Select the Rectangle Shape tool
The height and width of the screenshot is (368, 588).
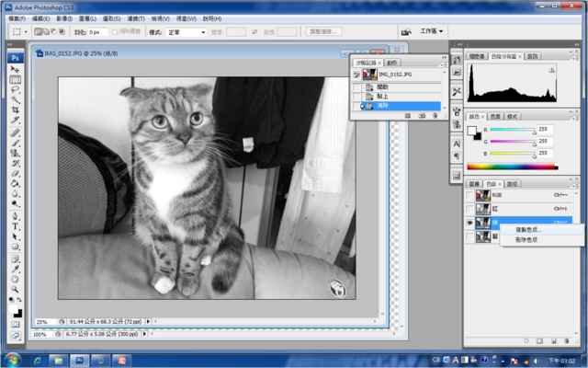pos(15,247)
